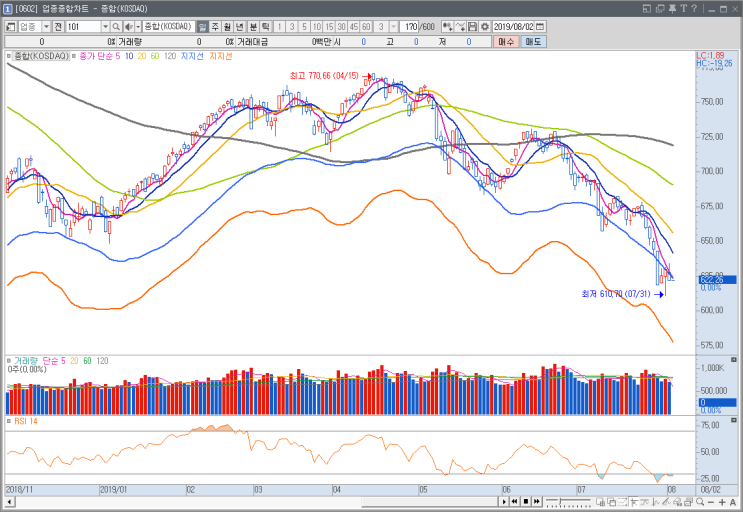Click the scrollbar left arrow at bottom left
Image resolution: width=743 pixels, height=512 pixels.
pyautogui.click(x=9, y=502)
